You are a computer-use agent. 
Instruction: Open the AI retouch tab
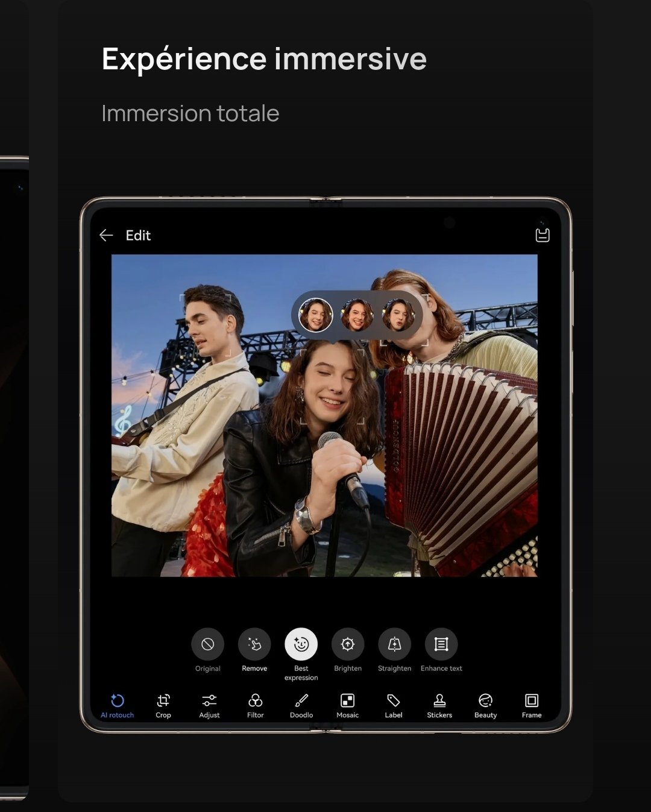pos(118,706)
